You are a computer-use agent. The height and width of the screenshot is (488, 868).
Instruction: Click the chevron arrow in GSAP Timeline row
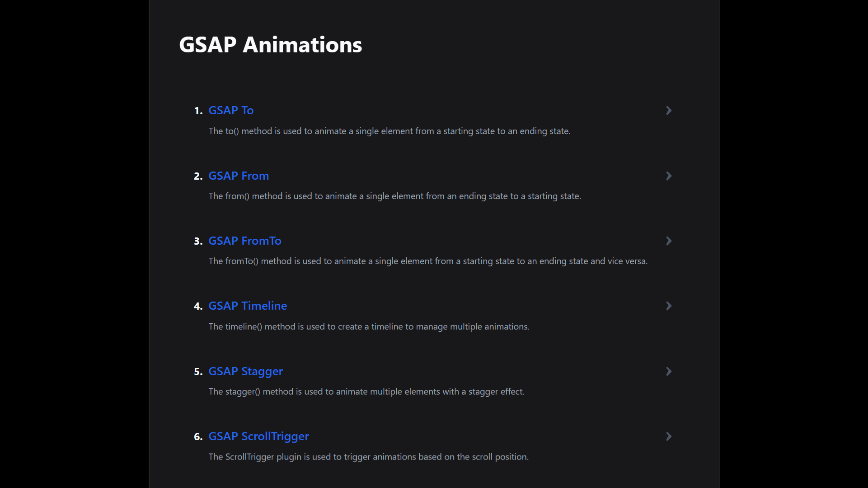click(669, 306)
